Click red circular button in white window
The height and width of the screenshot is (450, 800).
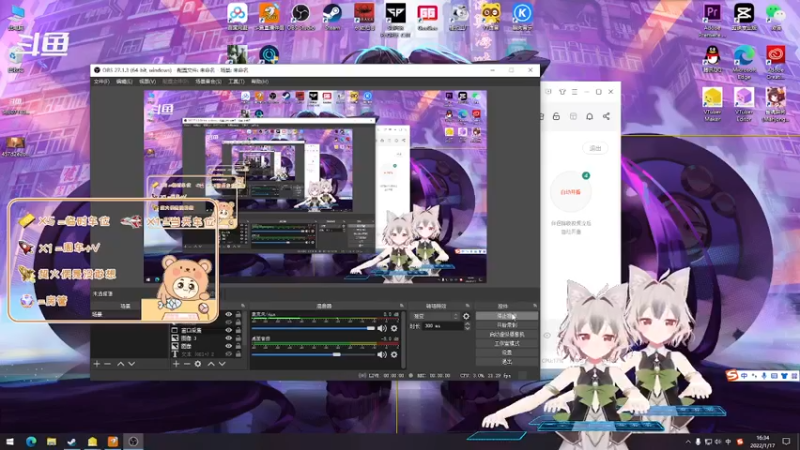[570, 192]
